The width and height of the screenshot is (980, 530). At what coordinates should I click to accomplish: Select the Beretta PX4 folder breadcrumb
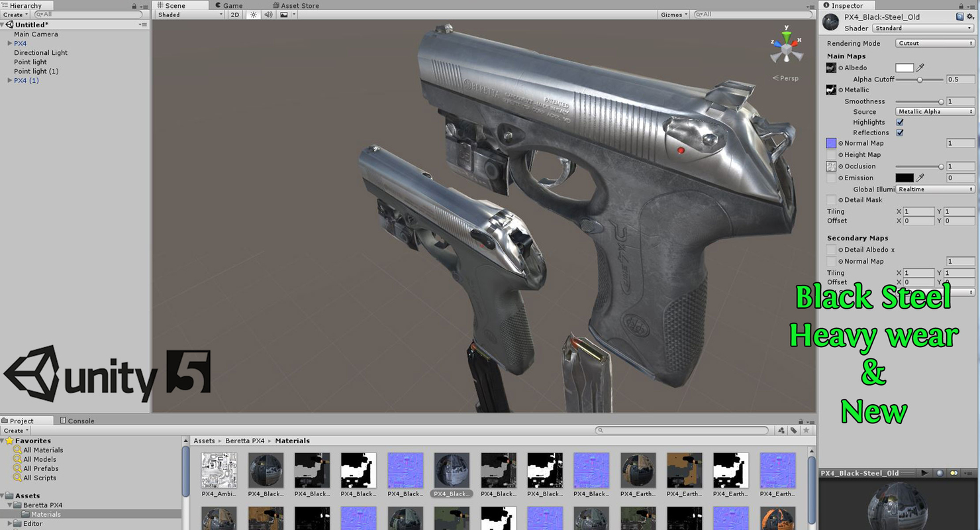coord(244,441)
